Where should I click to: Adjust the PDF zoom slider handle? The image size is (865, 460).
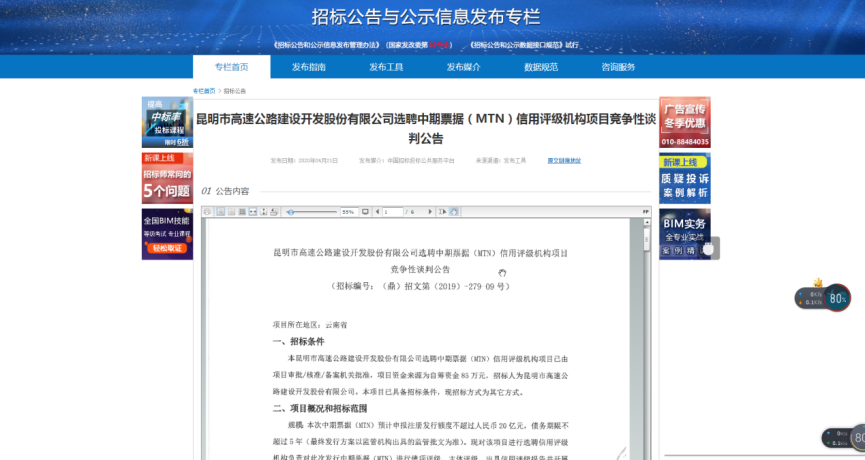(291, 212)
